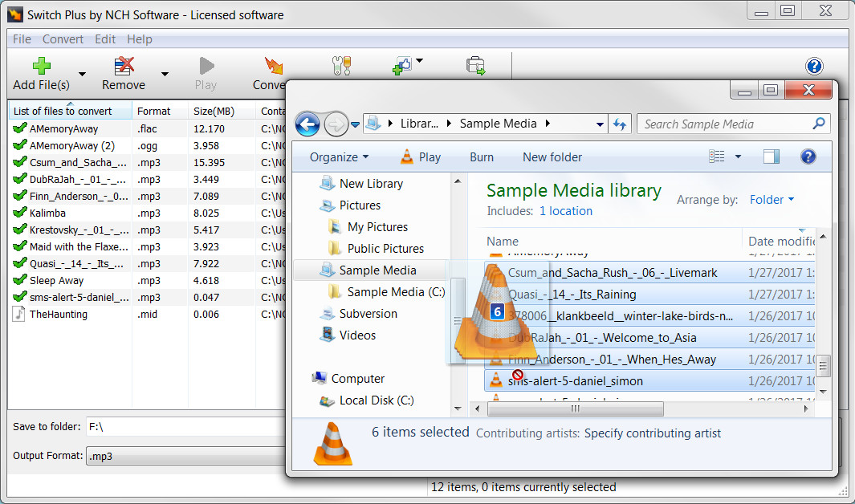Click the Add File(s) green plus icon

pyautogui.click(x=43, y=64)
